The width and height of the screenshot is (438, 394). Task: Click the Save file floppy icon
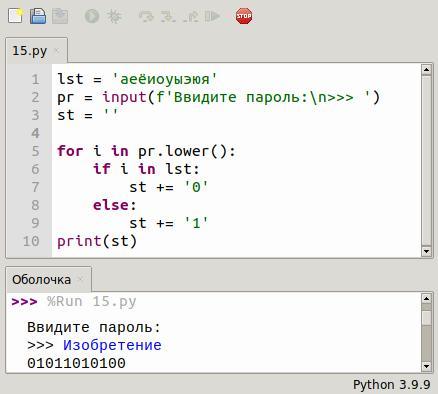pos(38,16)
